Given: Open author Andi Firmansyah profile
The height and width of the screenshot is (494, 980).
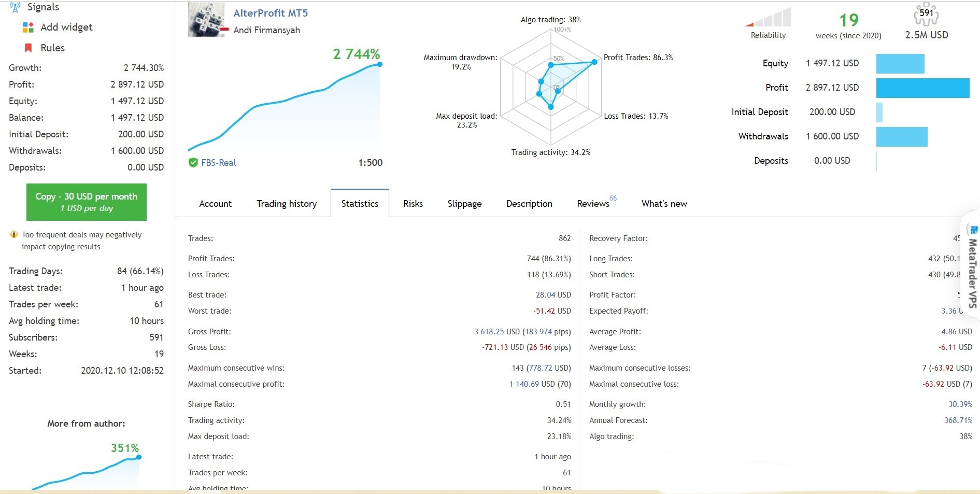Looking at the screenshot, I should [266, 30].
